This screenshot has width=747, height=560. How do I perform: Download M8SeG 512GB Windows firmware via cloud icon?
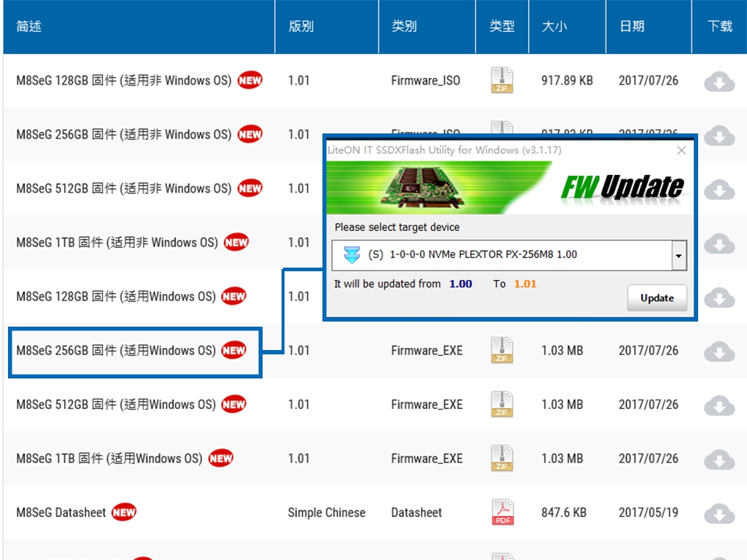click(x=719, y=405)
